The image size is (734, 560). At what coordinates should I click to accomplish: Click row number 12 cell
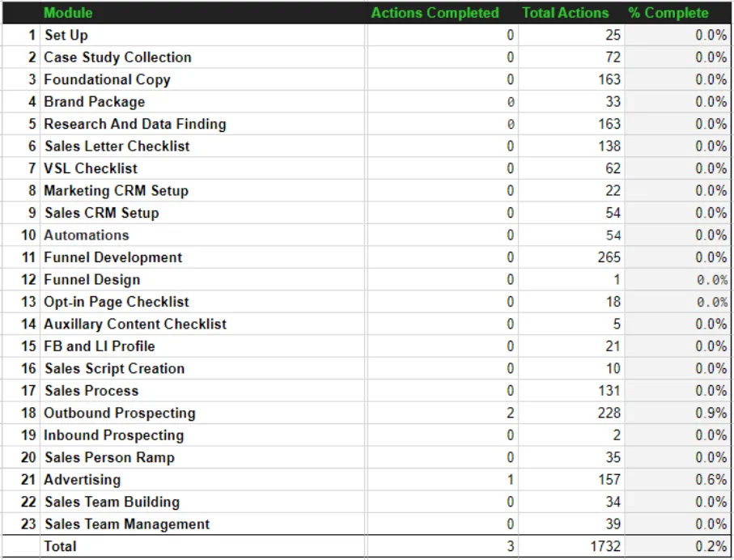click(x=21, y=279)
